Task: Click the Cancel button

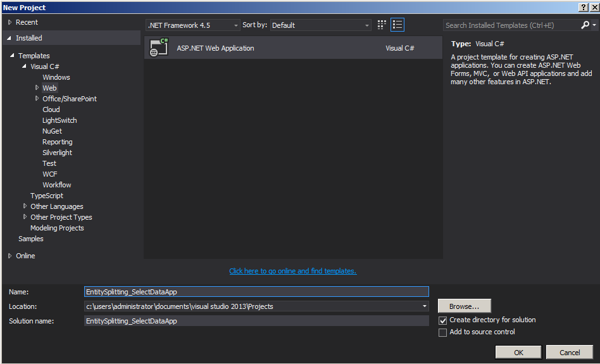Action: point(570,353)
